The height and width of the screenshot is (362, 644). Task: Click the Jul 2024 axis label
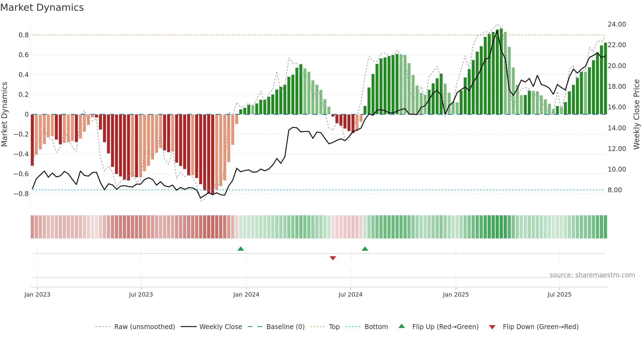pos(350,294)
